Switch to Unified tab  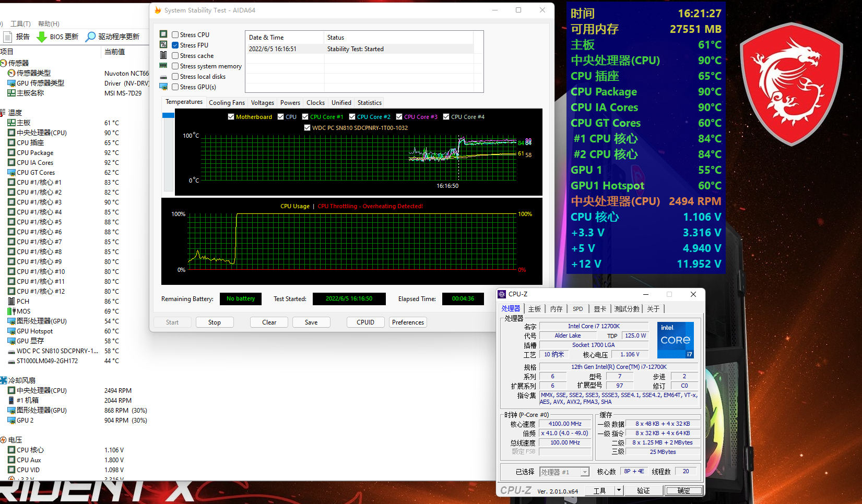(x=341, y=103)
